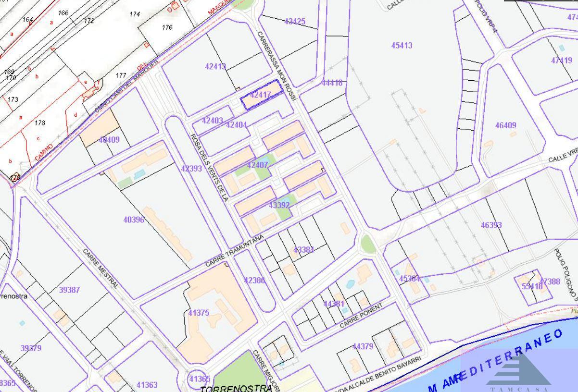This screenshot has width=578, height=392.
Task: Click the block label 47388
Action: click(550, 282)
